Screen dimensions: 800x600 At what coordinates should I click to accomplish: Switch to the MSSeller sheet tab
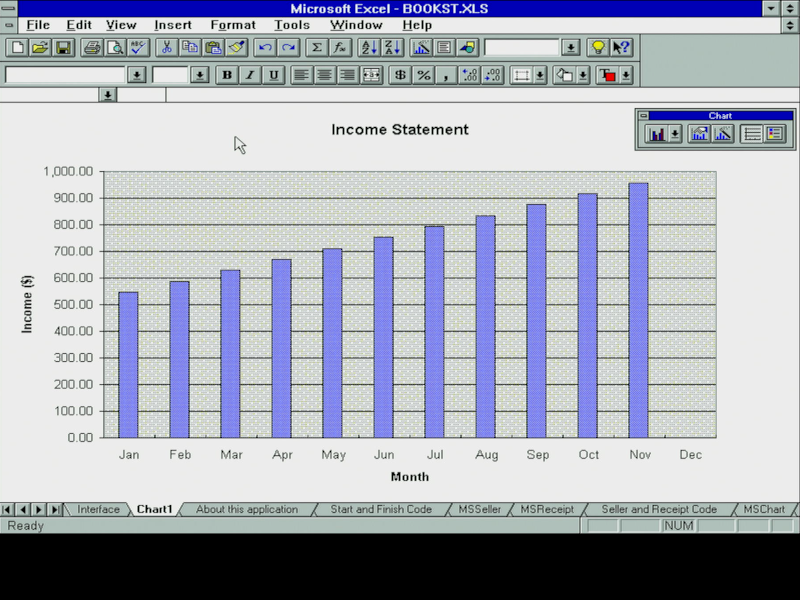coord(480,510)
